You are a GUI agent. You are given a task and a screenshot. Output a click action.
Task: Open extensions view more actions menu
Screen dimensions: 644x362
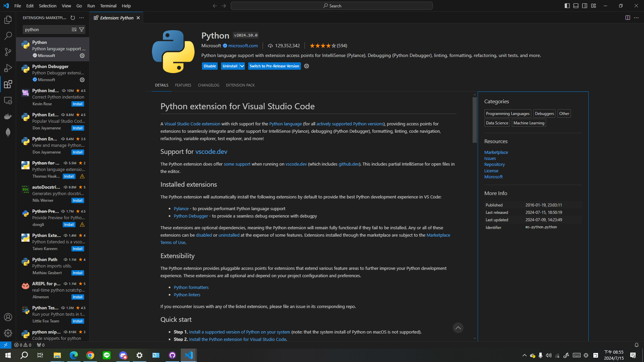(82, 18)
